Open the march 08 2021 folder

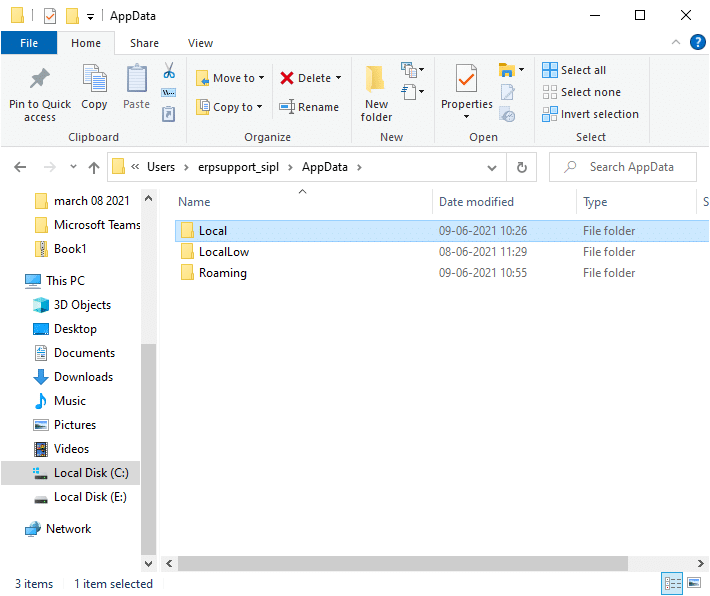point(91,201)
